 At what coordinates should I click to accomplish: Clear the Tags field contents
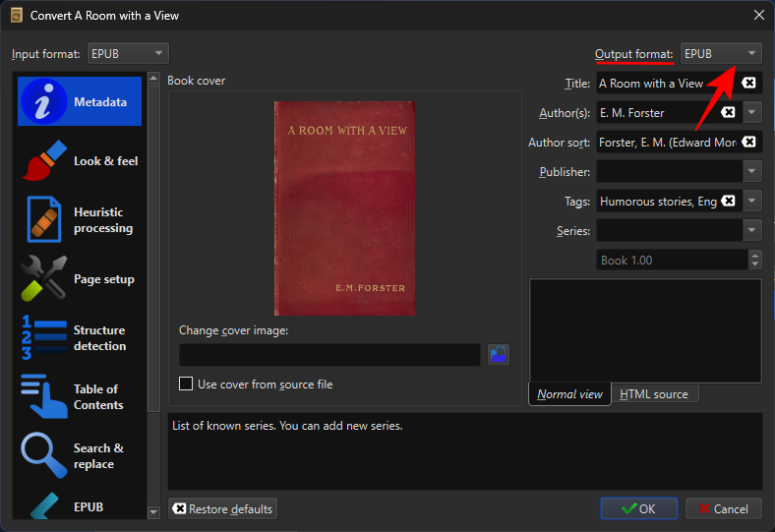point(728,202)
